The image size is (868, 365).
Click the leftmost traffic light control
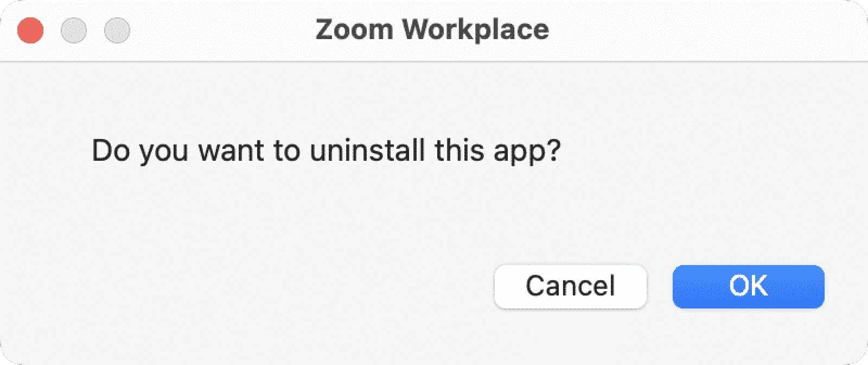30,31
